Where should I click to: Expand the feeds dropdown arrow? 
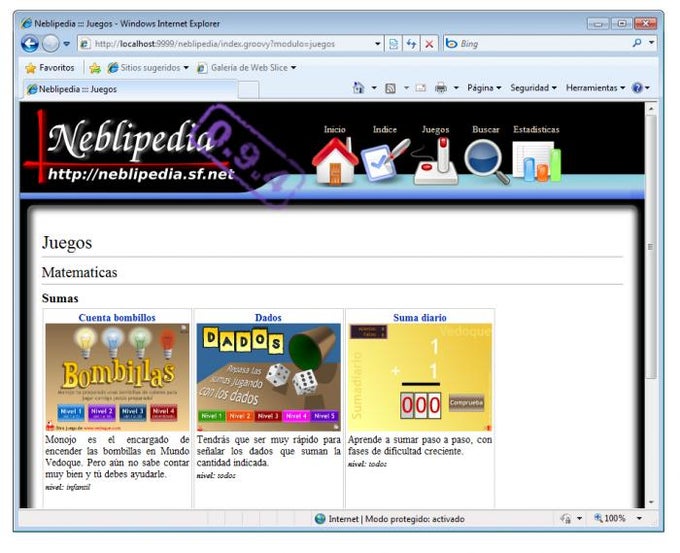(x=406, y=88)
